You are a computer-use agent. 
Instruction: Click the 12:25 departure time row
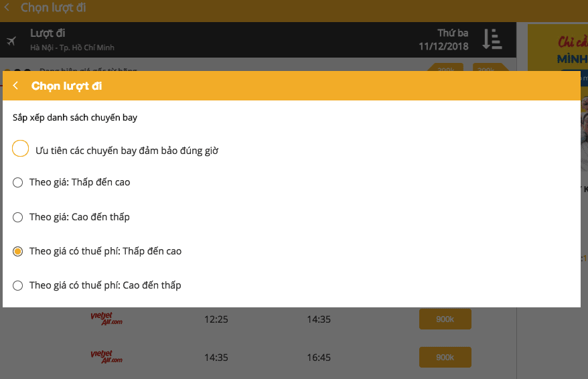click(x=258, y=319)
